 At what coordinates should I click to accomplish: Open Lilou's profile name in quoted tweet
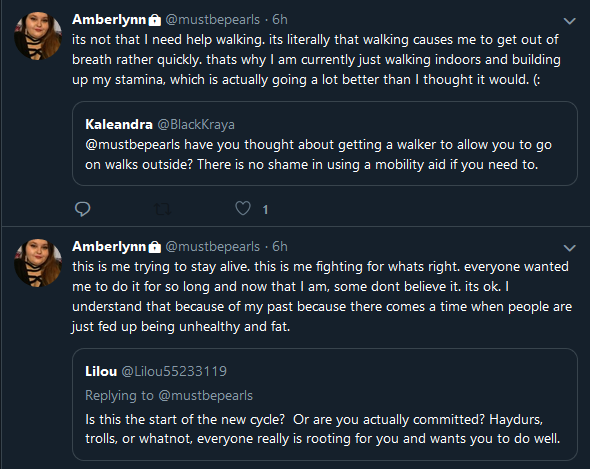pos(101,372)
